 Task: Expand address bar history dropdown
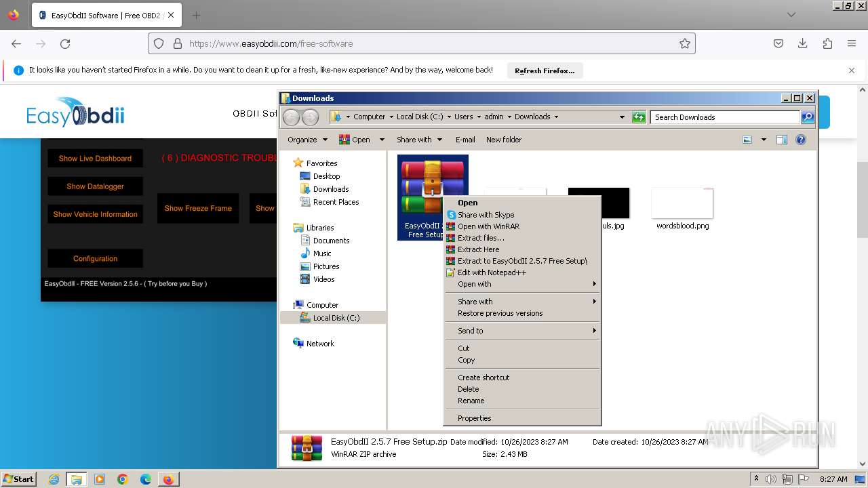click(622, 117)
